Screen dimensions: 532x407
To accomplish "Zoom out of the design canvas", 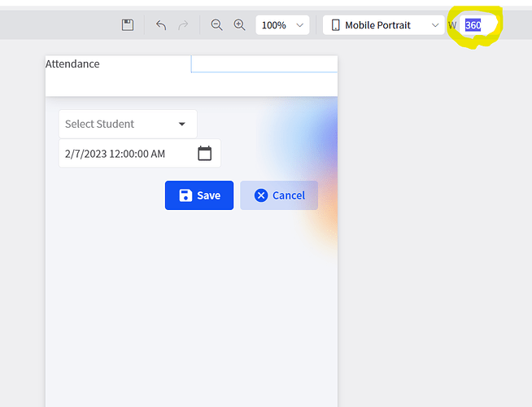I will [x=216, y=25].
